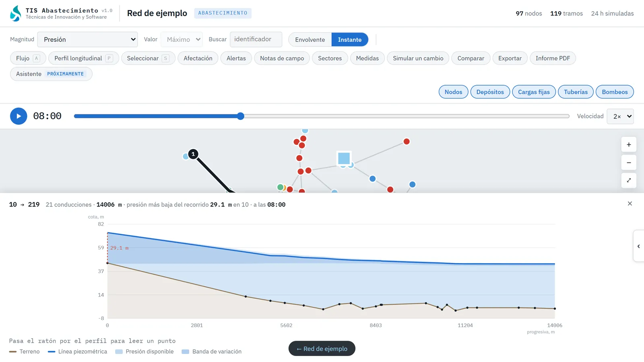
Task: Toggle the Tuberías layer filter
Action: pos(576,92)
